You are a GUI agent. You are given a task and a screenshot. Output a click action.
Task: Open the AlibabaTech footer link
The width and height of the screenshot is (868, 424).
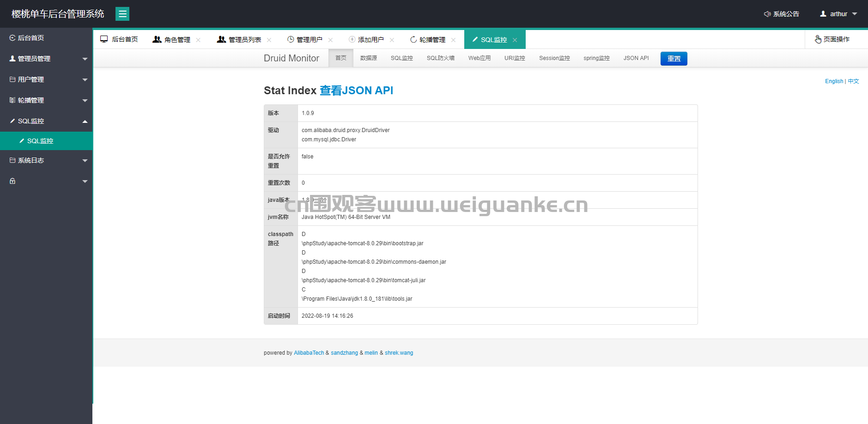coord(309,353)
